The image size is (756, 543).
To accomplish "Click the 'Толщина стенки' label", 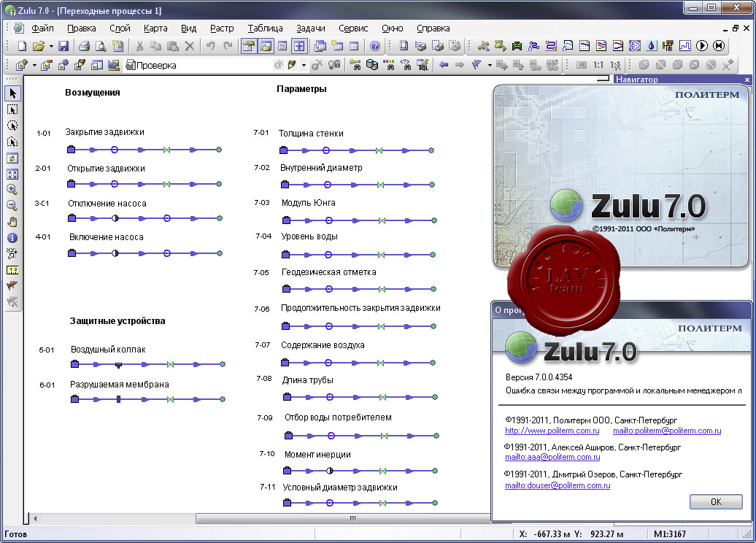I will tap(311, 134).
